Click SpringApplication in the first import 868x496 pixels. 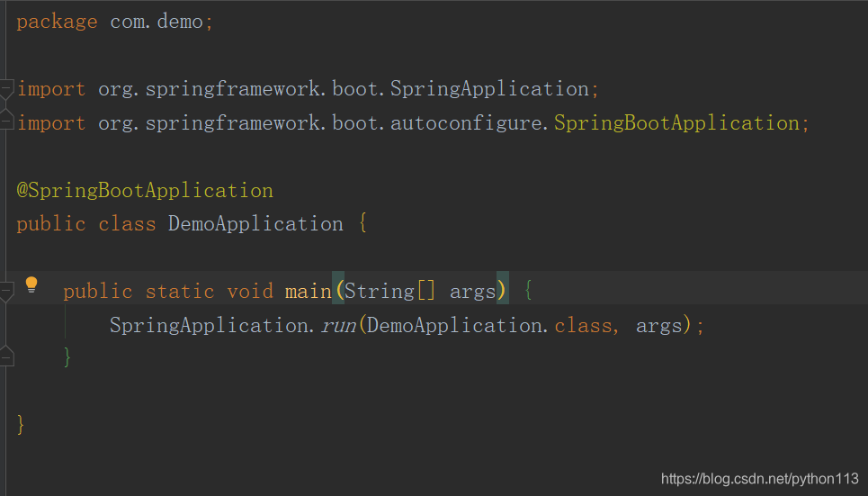pyautogui.click(x=489, y=89)
